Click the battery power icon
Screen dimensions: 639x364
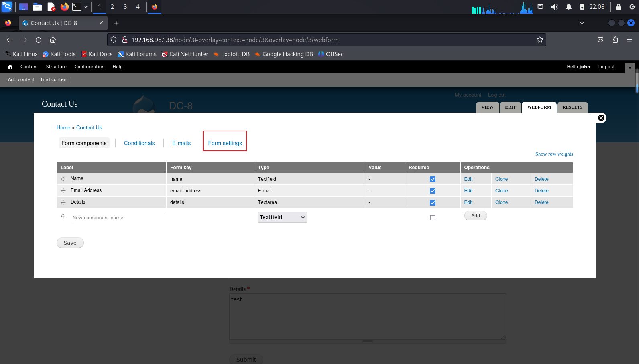click(582, 6)
